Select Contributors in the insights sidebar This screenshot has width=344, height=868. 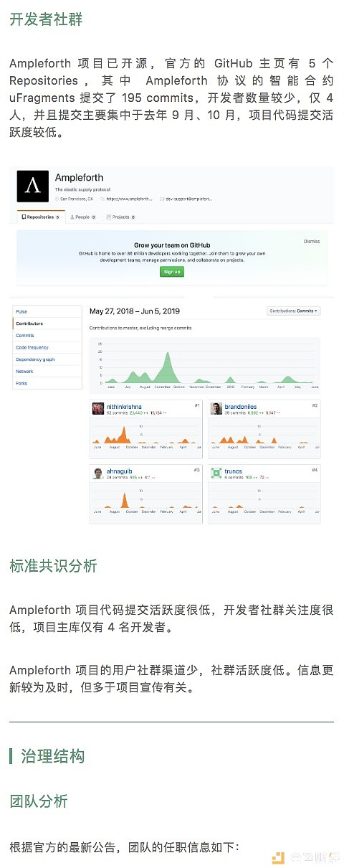point(47,324)
